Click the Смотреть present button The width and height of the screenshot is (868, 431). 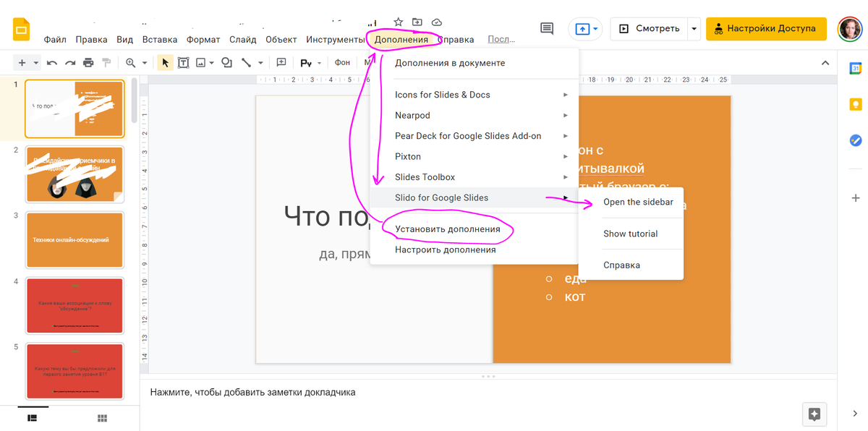coord(650,29)
